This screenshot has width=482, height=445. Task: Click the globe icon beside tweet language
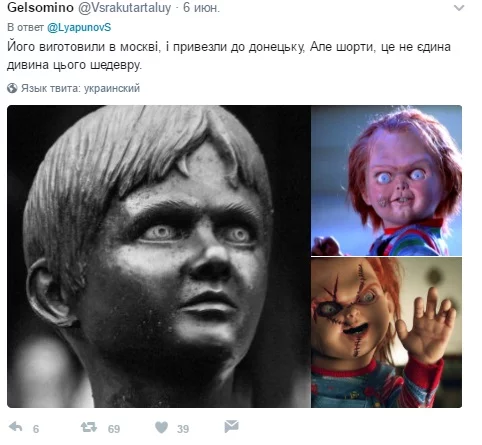click(12, 88)
